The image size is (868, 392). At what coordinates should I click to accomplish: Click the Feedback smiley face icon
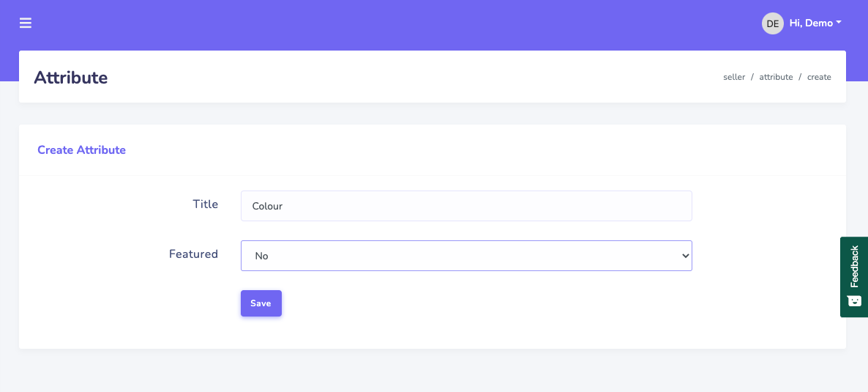click(854, 300)
